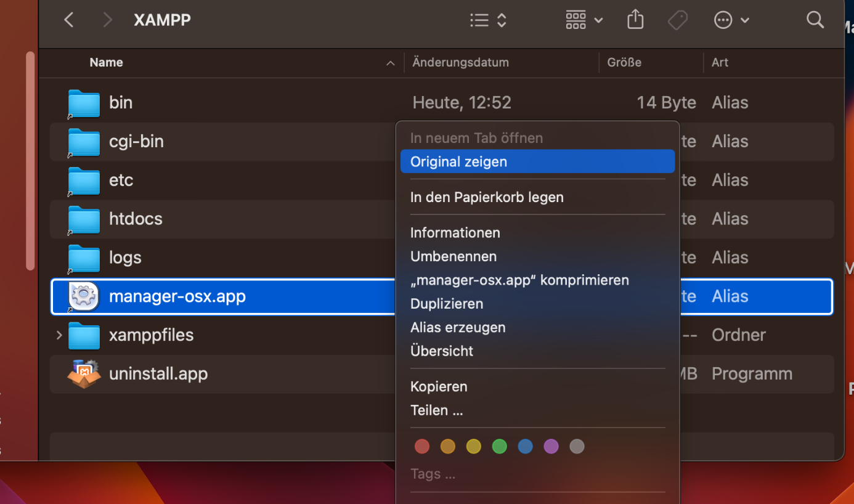Sort by Änderungsdatum column header

coord(461,62)
